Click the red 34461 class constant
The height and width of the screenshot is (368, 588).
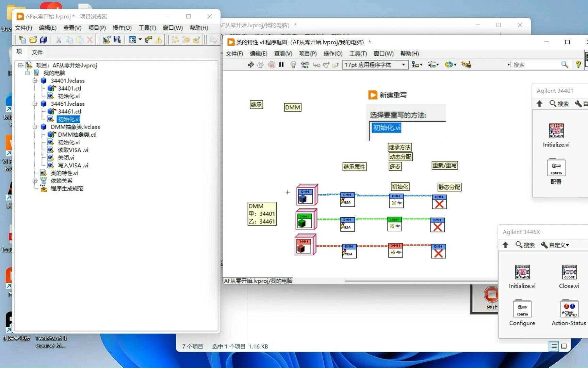305,244
